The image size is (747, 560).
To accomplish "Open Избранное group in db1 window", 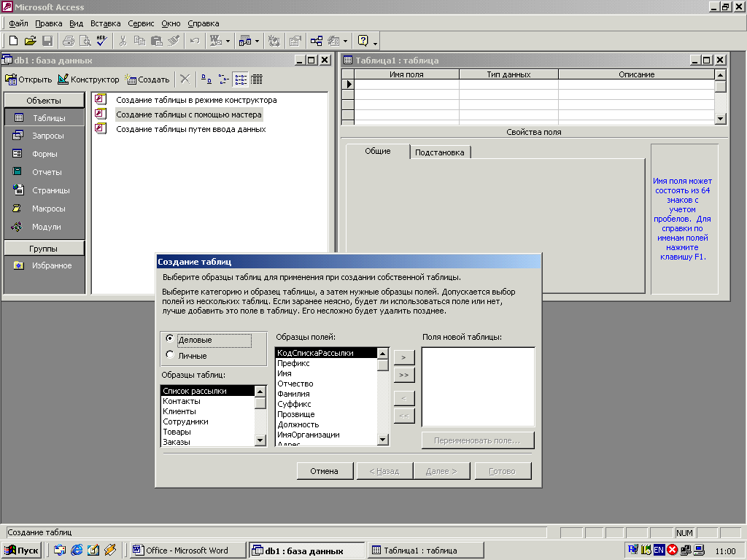I will point(44,265).
